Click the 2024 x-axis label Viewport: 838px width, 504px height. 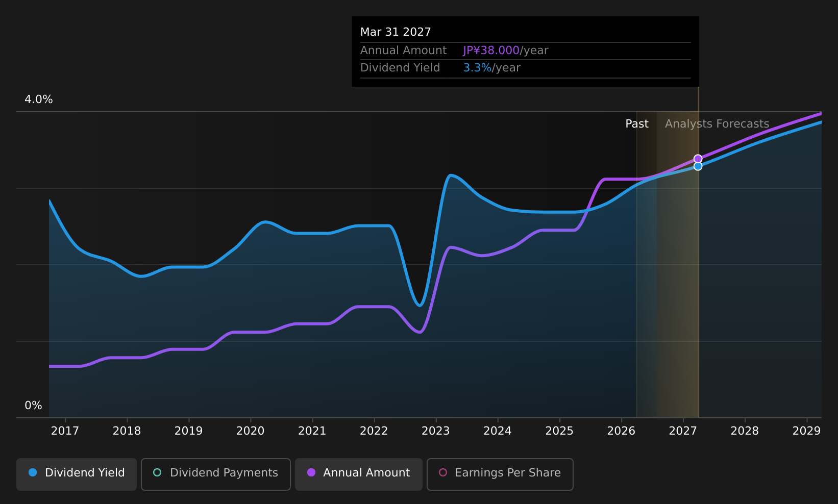click(x=497, y=431)
